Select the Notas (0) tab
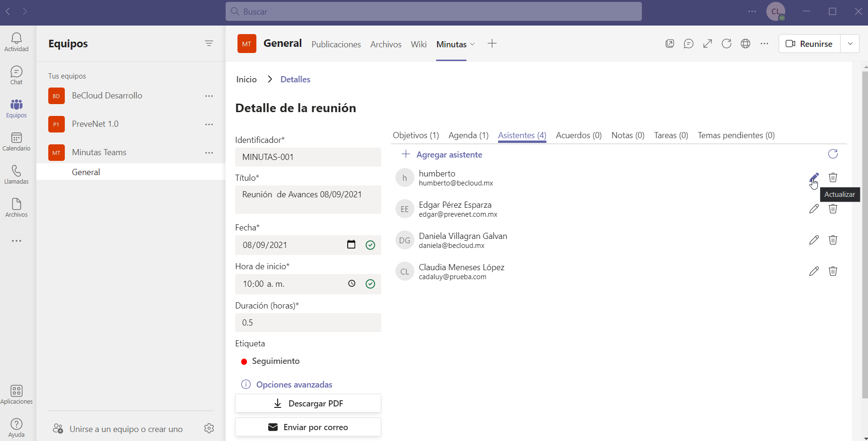 click(628, 135)
